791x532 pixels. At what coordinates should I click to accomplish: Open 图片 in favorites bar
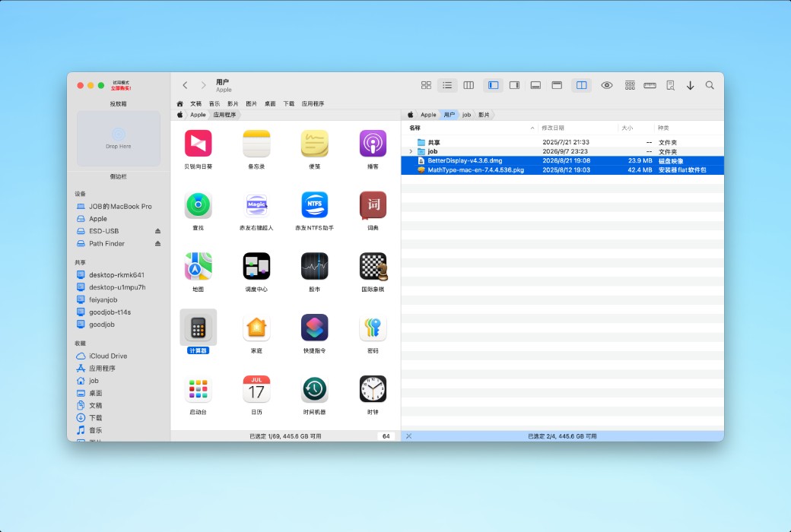pos(251,103)
